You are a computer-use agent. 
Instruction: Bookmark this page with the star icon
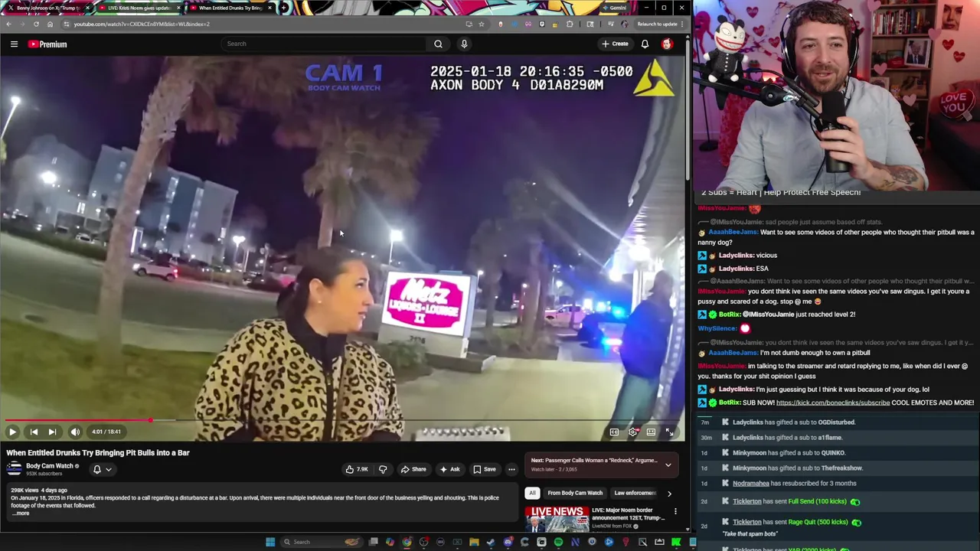click(481, 24)
